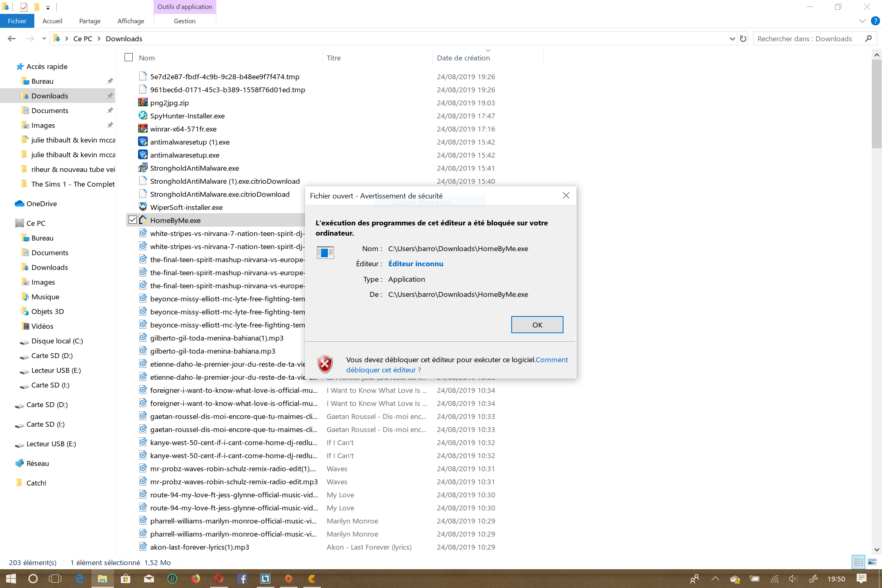This screenshot has height=588, width=882.
Task: Open Cortana search circle in taskbar
Action: [33, 579]
